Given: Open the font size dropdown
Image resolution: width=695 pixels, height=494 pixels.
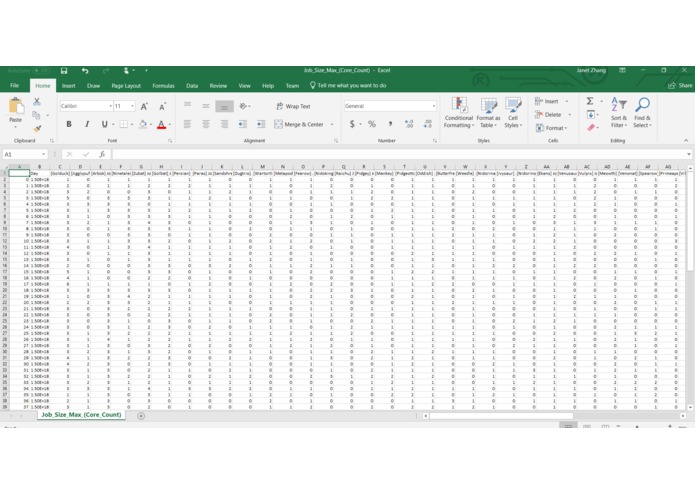Looking at the screenshot, I should point(133,106).
